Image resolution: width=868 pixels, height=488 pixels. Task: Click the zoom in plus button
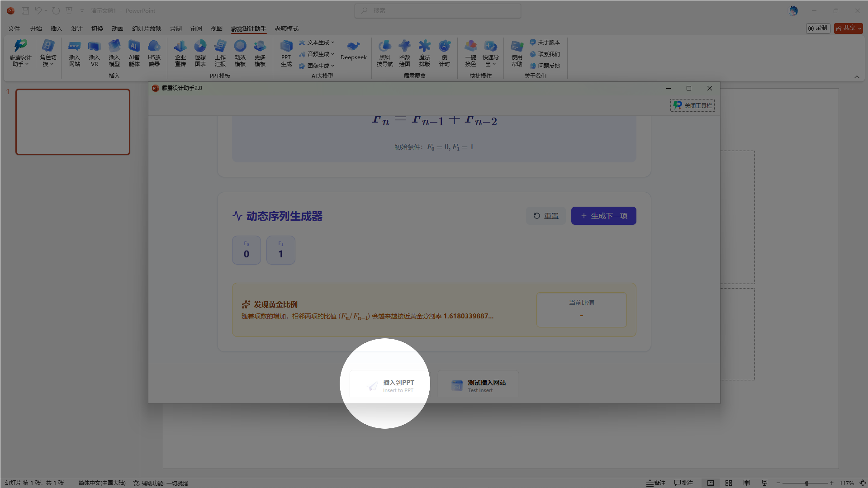[x=831, y=483]
